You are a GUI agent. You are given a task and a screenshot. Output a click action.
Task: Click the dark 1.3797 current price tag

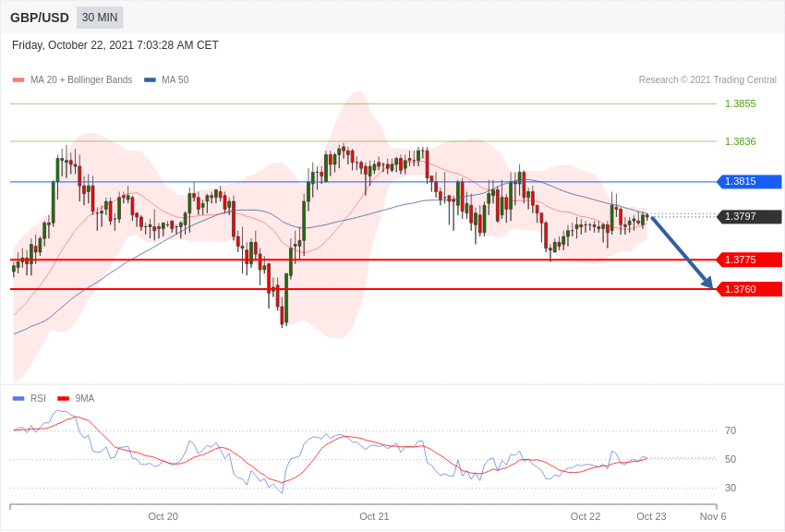pyautogui.click(x=750, y=216)
